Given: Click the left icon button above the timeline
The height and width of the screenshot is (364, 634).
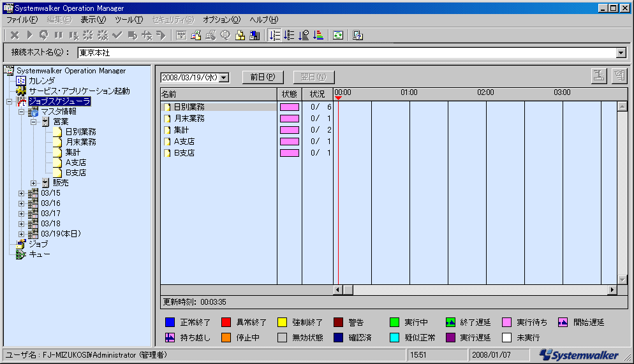Looking at the screenshot, I should pyautogui.click(x=599, y=76).
